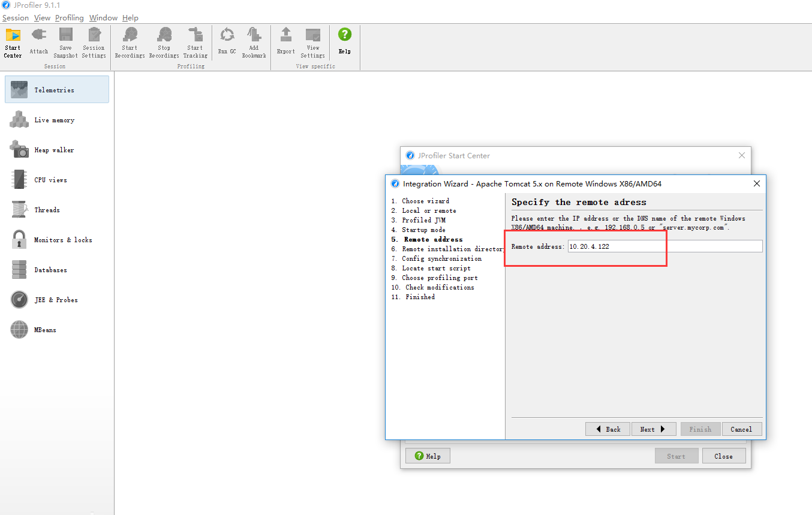The height and width of the screenshot is (515, 812).
Task: Click the Next button in the wizard
Action: click(x=654, y=429)
